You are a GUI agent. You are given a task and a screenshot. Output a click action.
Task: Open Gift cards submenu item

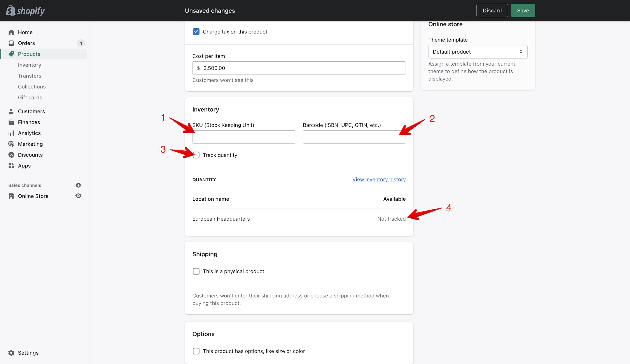[x=30, y=98]
